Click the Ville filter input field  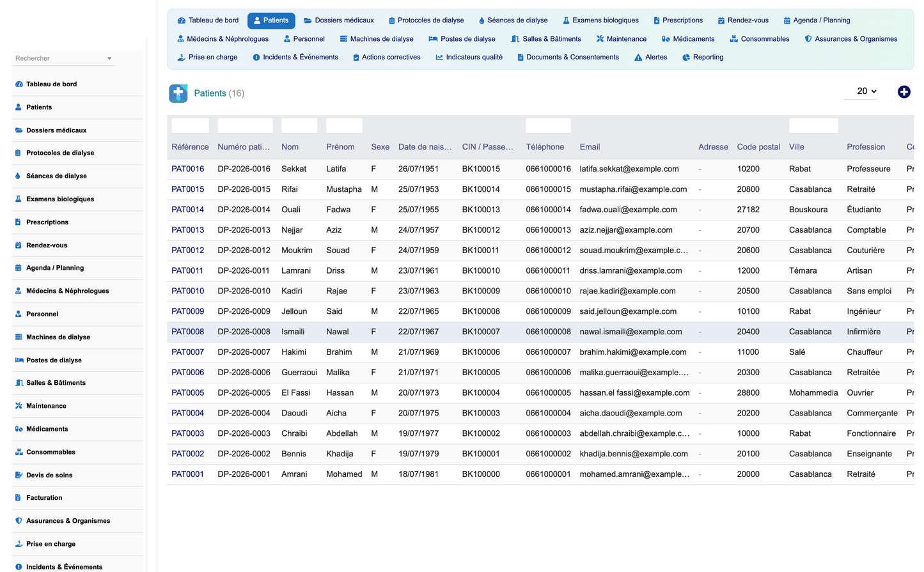pos(813,125)
